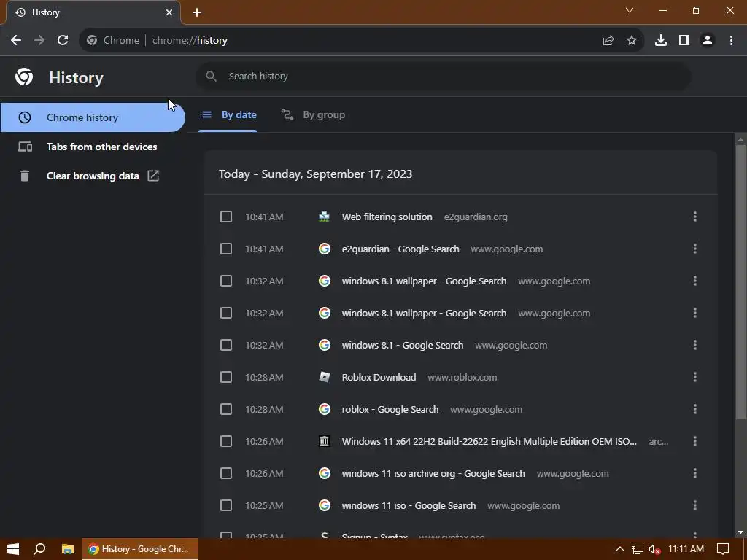Open windows 11 iso archive org search link

pyautogui.click(x=433, y=473)
